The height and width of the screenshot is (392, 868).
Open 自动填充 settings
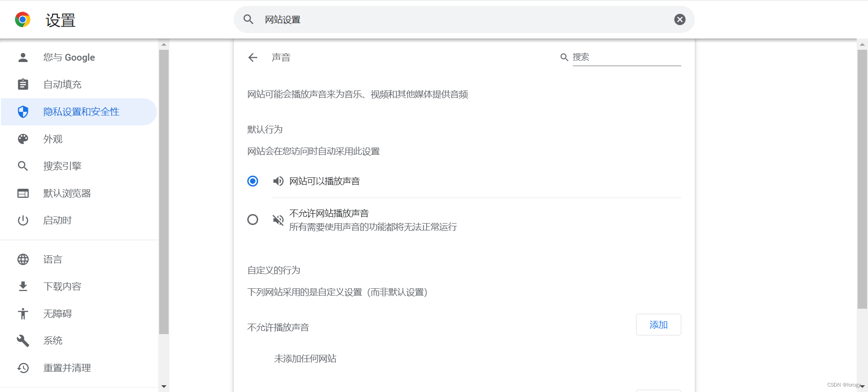click(x=79, y=85)
